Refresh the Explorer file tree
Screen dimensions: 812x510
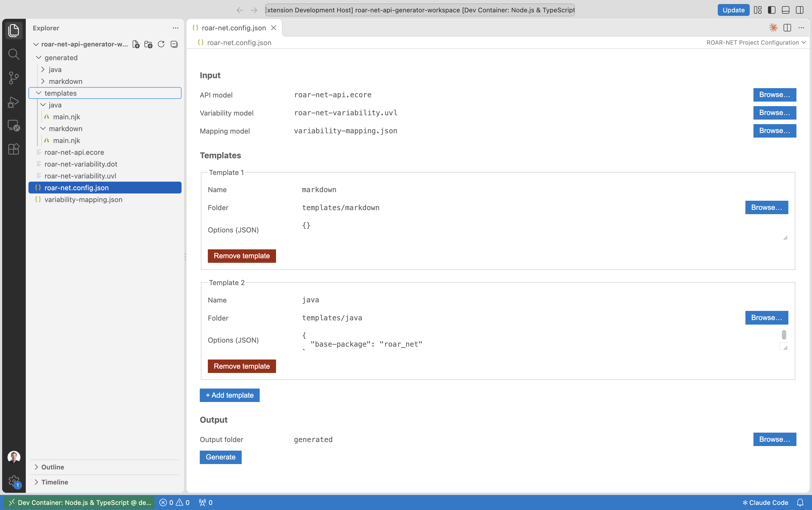point(161,44)
